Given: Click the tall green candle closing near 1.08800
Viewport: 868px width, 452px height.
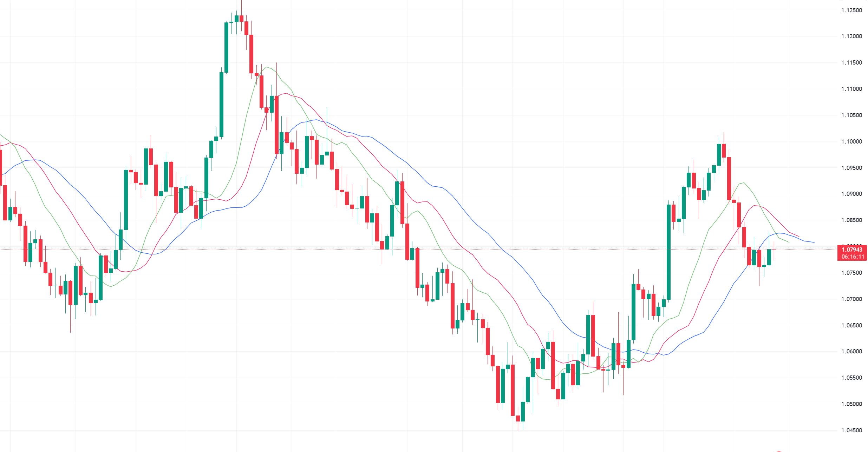Looking at the screenshot, I should click(x=668, y=252).
